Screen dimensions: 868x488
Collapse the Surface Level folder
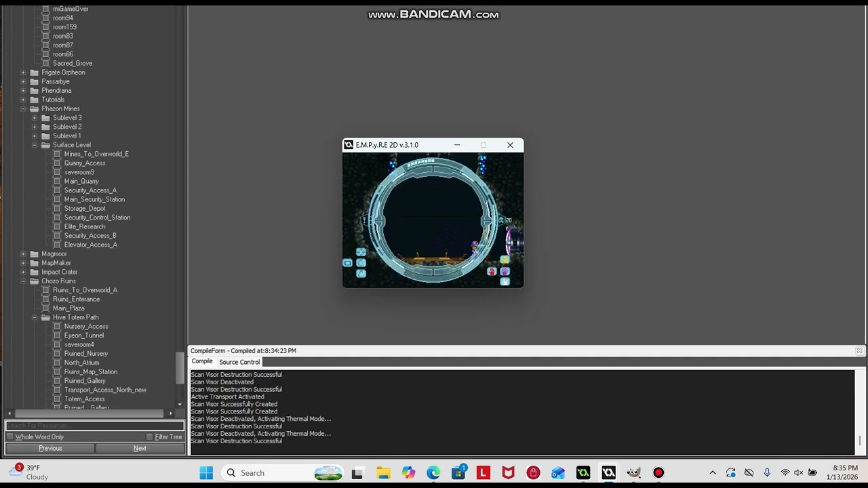(35, 145)
